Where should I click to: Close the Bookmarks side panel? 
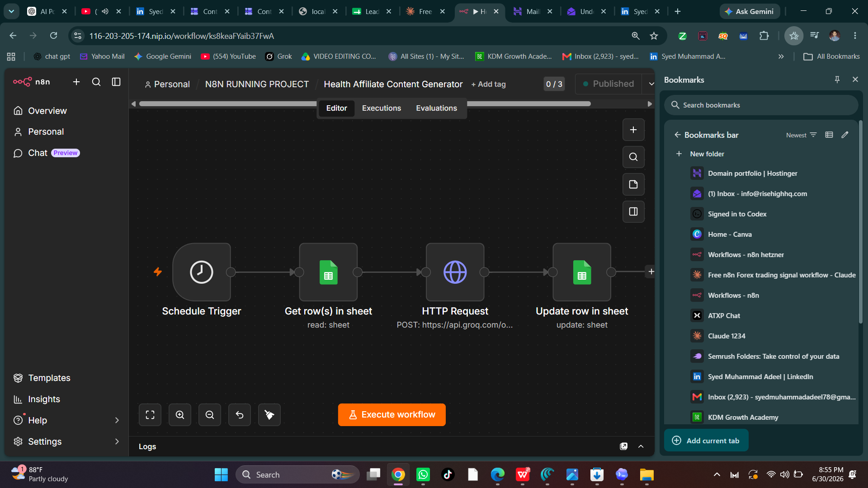pos(855,80)
